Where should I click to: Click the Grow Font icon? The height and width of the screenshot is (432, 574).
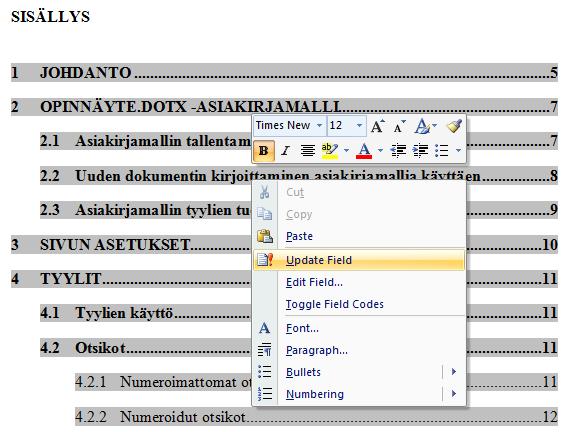(x=377, y=126)
